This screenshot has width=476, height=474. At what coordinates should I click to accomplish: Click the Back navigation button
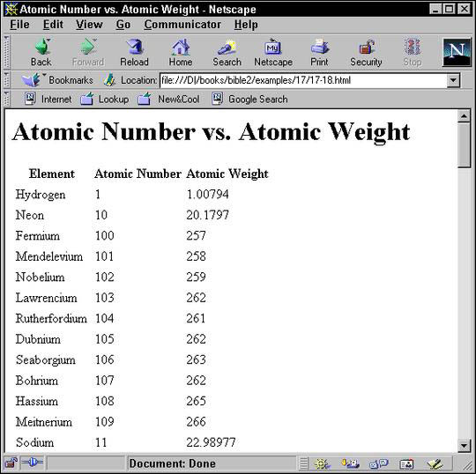[x=41, y=52]
